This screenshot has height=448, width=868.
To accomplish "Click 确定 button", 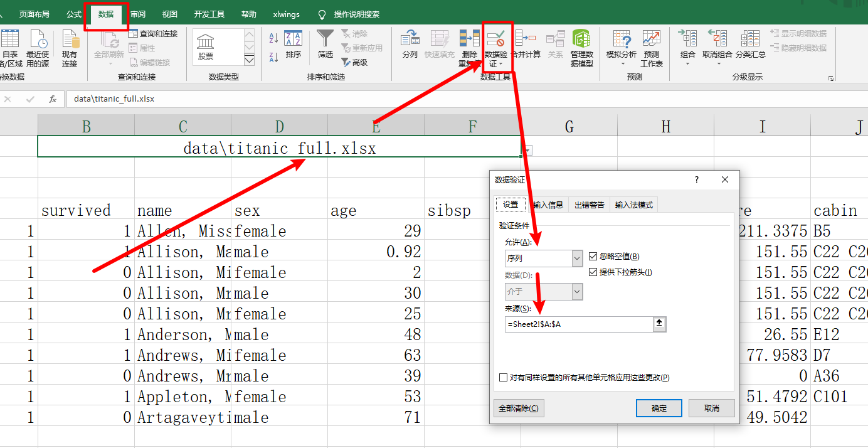I will 659,408.
